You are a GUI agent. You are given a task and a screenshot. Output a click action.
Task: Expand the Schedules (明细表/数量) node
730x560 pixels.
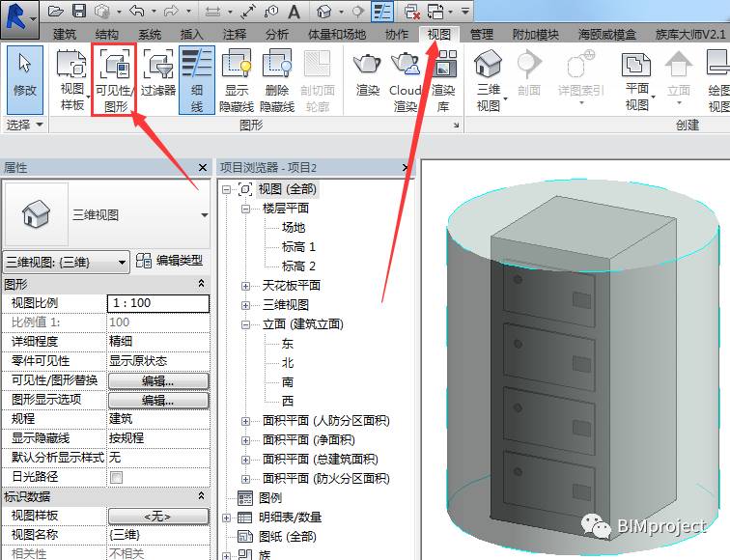click(226, 518)
